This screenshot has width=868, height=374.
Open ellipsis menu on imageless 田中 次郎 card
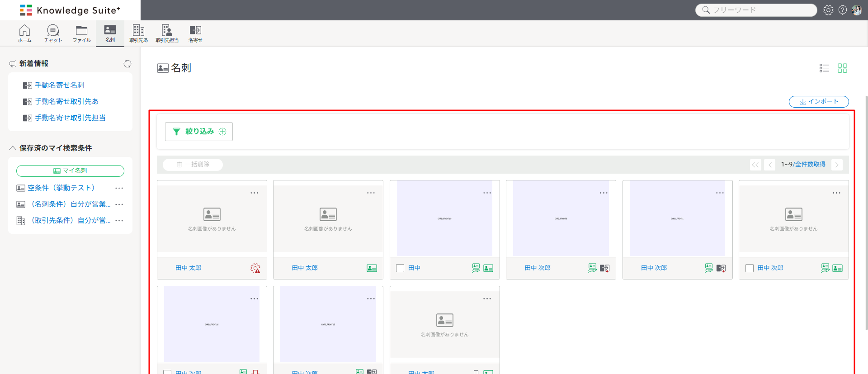tap(836, 193)
